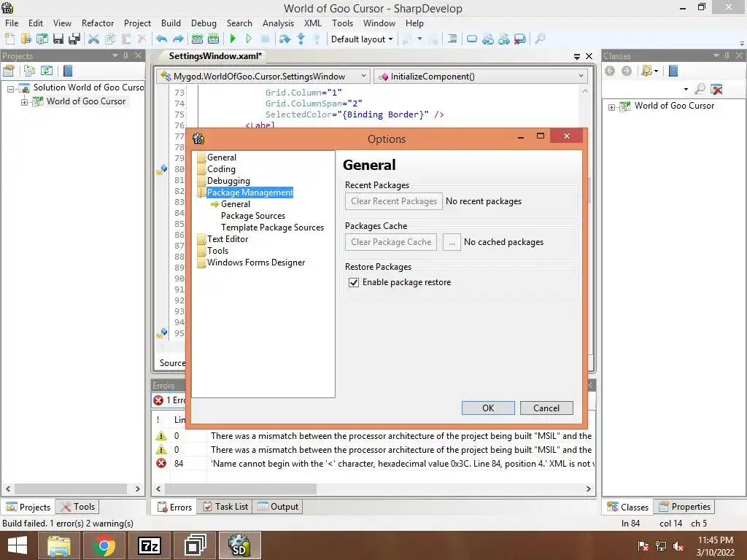The width and height of the screenshot is (747, 560).
Task: Select the line 84 error row
Action: pos(374,463)
